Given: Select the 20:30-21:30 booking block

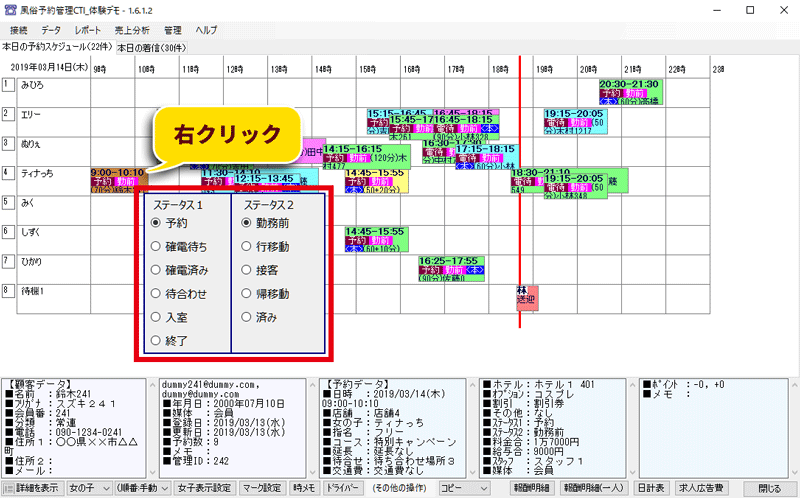Looking at the screenshot, I should click(629, 92).
